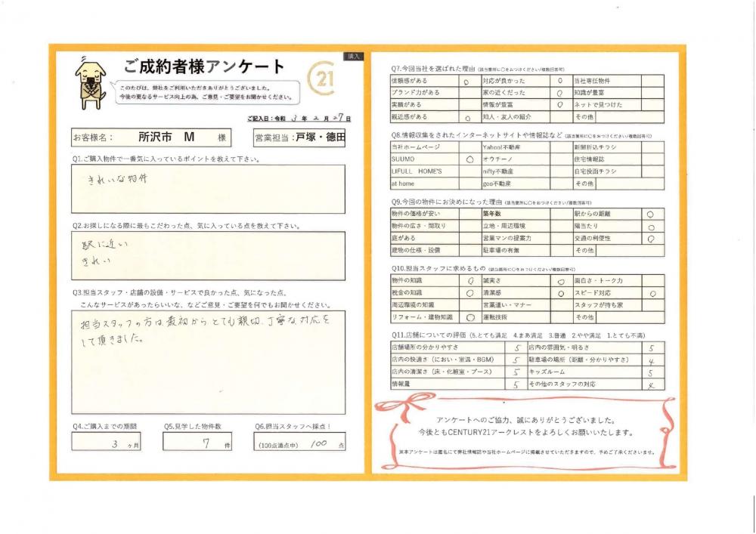The height and width of the screenshot is (534, 756).
Task: Check the empty cell for LIFULL HOME'S
Action: [470, 171]
